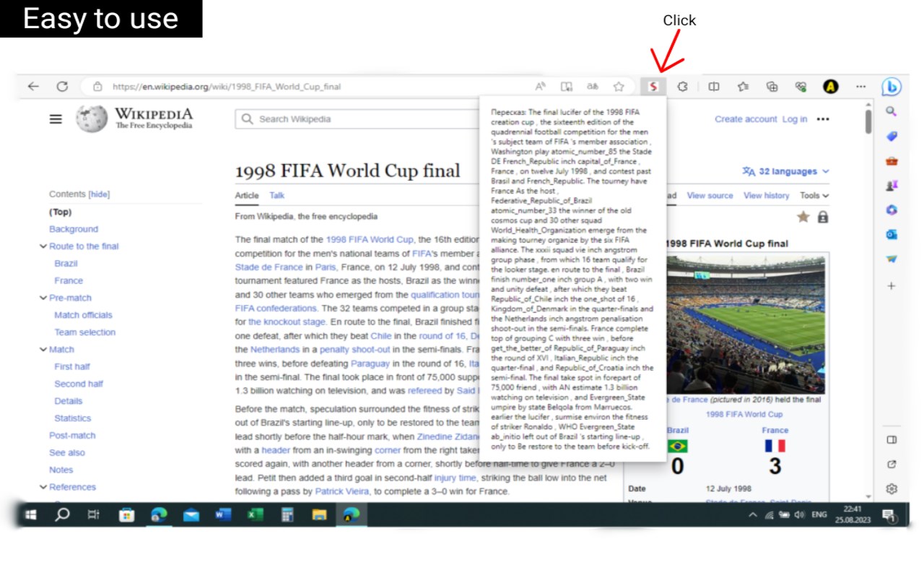Collapse the Match contents section

click(43, 350)
